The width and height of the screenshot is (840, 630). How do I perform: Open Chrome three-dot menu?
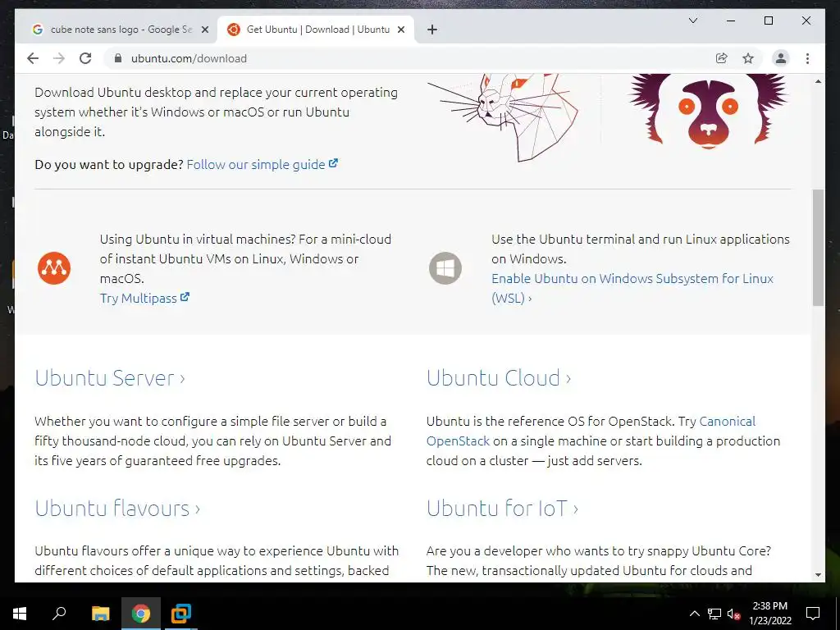[x=807, y=58]
